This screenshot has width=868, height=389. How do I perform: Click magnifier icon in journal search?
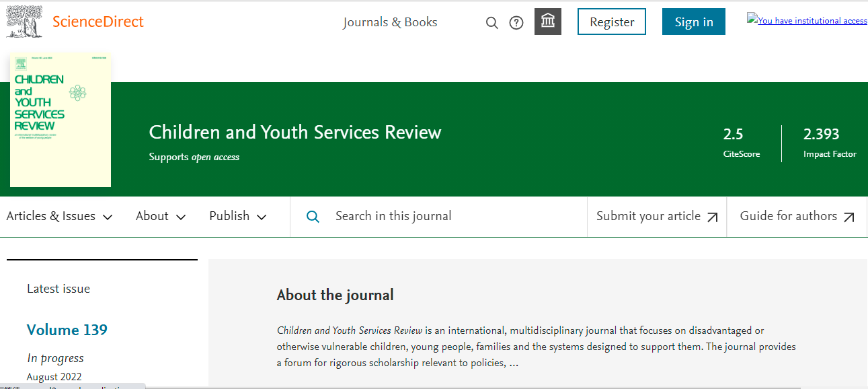(x=313, y=217)
